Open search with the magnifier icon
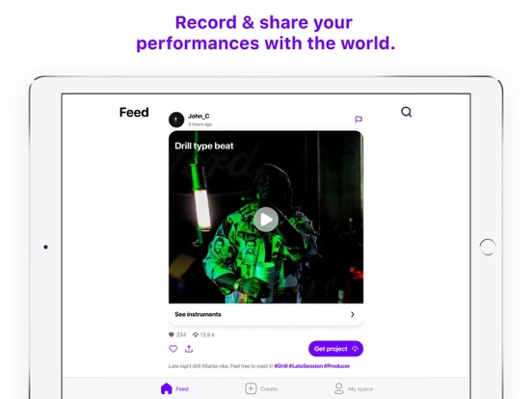The image size is (532, 399). (406, 112)
